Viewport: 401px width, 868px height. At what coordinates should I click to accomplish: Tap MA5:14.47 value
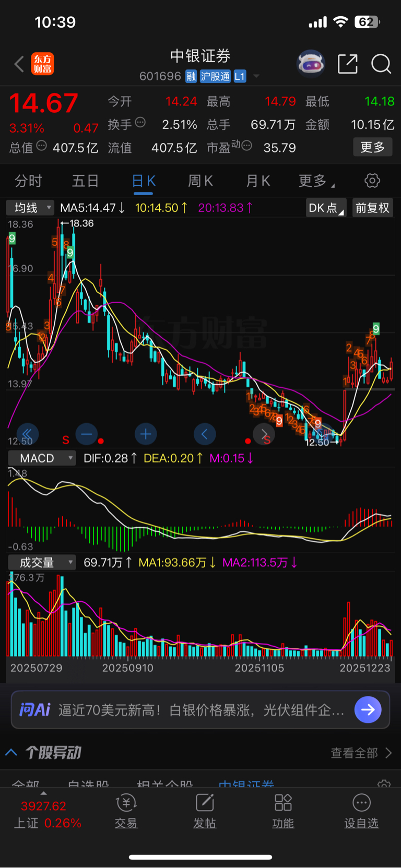(92, 208)
